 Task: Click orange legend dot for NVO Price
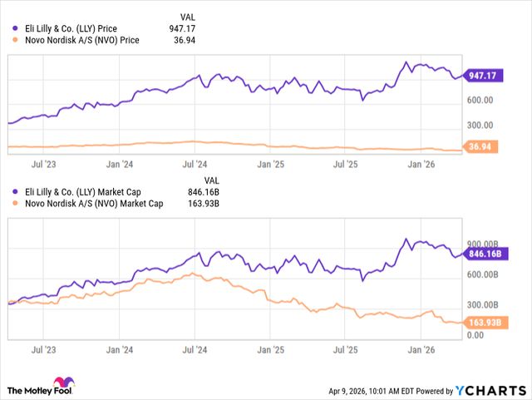[12, 39]
